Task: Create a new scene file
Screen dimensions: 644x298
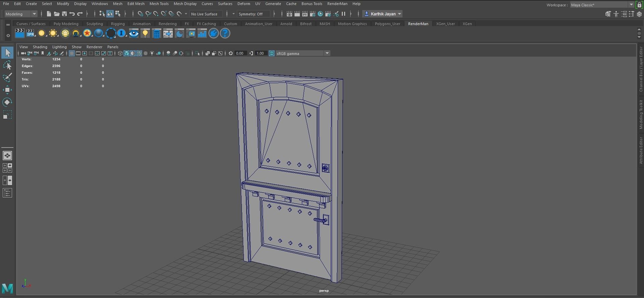Action: click(x=49, y=14)
